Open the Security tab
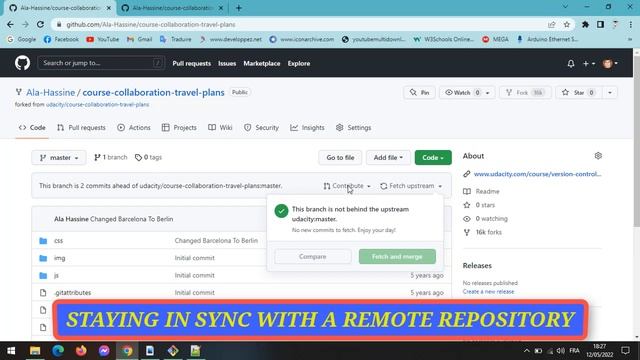Screen dimensions: 640x360 261,128
